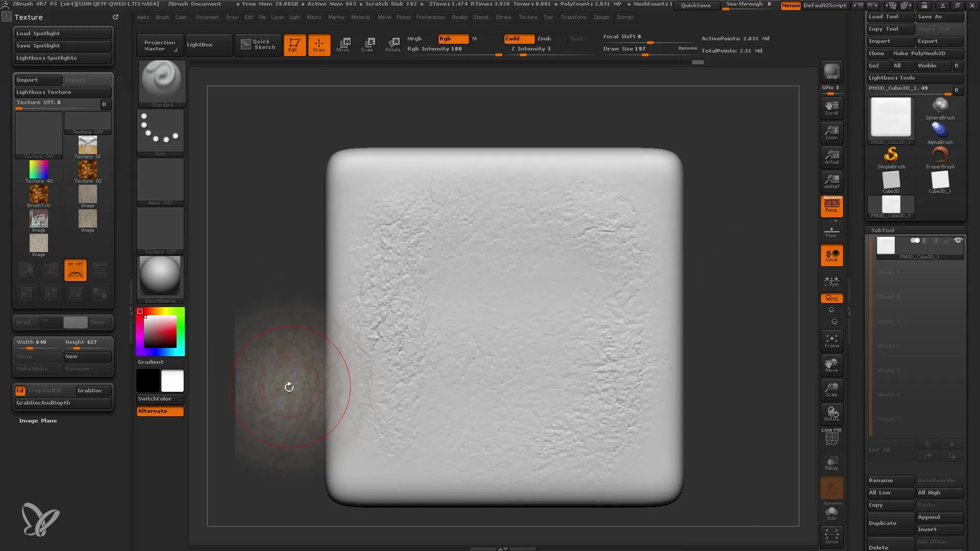980x551 pixels.
Task: Click the PolyF icon in sidebar
Action: click(831, 440)
